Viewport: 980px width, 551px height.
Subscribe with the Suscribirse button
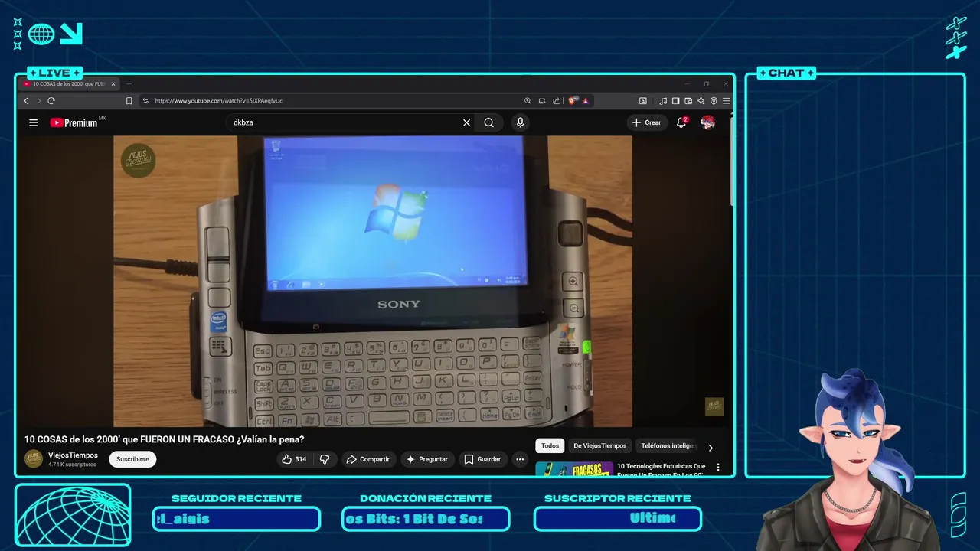[132, 459]
